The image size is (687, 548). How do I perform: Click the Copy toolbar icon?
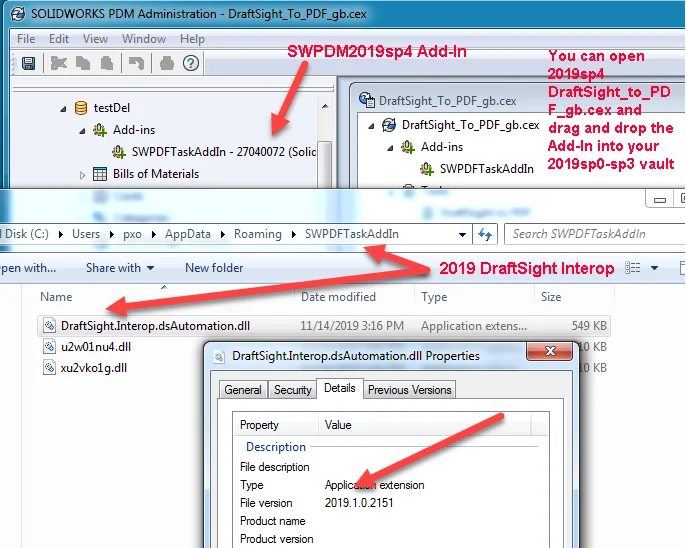coord(83,64)
